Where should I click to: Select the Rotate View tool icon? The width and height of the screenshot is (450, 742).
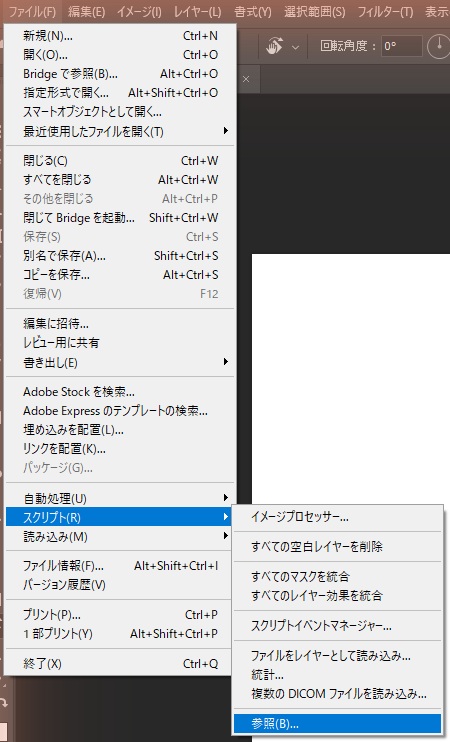point(274,46)
